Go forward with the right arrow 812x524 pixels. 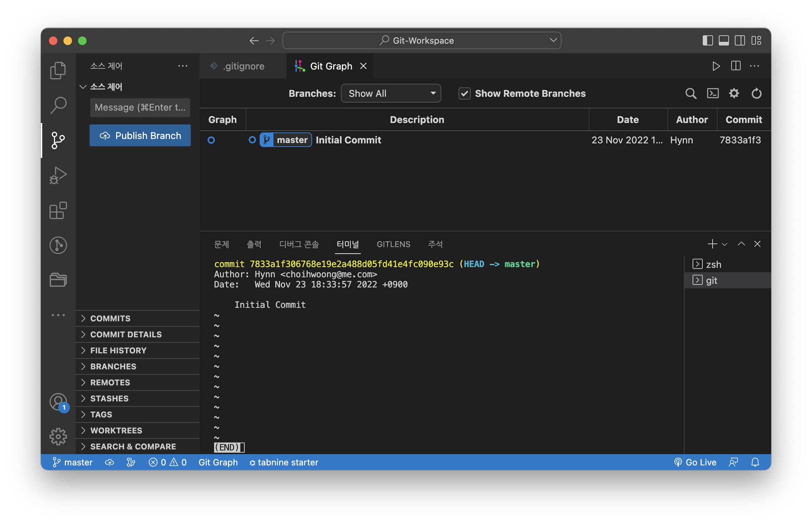click(270, 40)
